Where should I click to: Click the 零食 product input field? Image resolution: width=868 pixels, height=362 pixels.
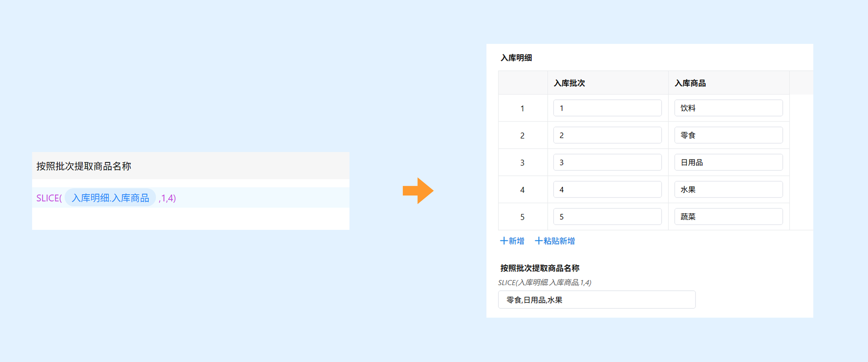pyautogui.click(x=728, y=135)
